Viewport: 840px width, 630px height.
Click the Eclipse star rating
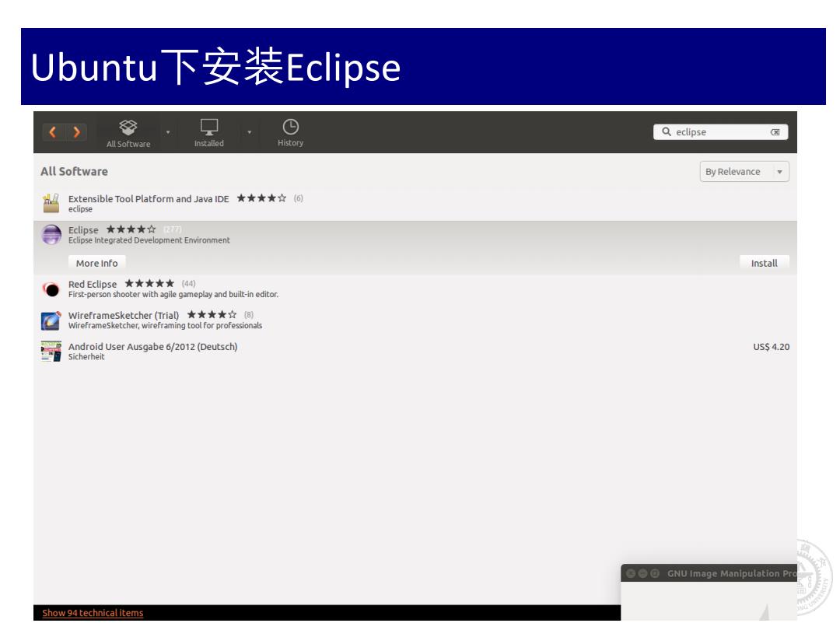(131, 229)
